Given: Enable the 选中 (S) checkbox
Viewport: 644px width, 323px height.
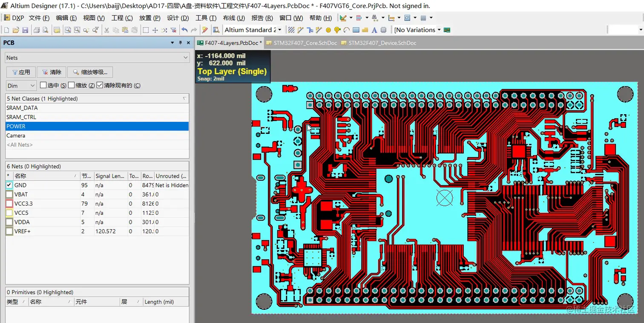Looking at the screenshot, I should [43, 85].
